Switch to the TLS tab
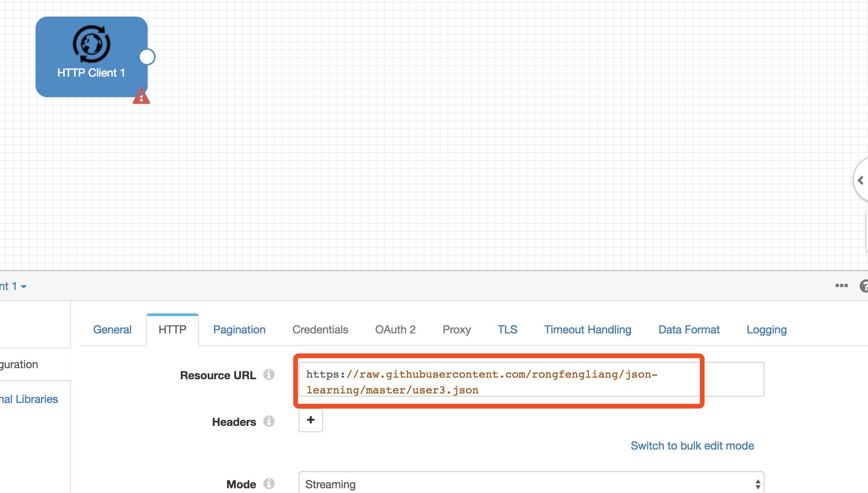 [x=507, y=329]
